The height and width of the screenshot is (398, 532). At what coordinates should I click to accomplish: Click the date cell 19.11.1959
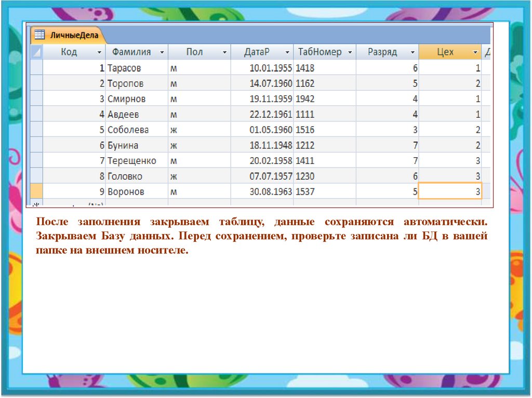(262, 99)
